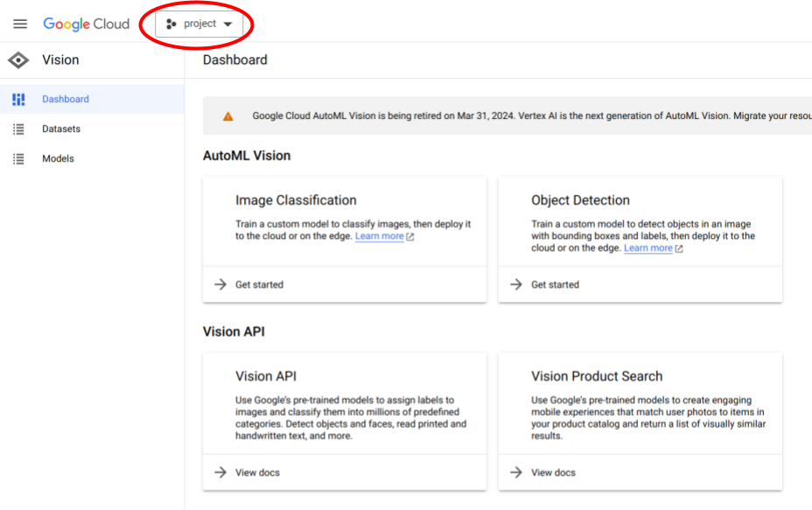812x510 pixels.
Task: Click the Vision Product Search docs arrow
Action: (x=516, y=472)
